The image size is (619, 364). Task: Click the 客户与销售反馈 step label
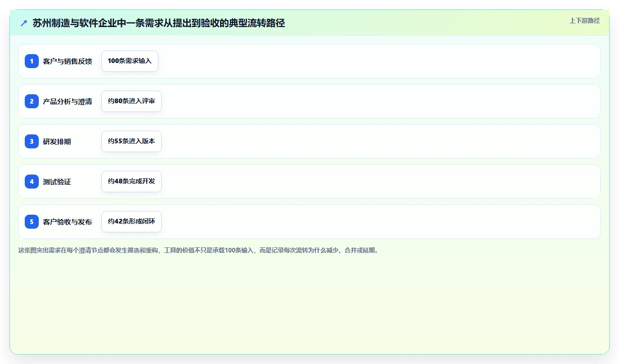[x=67, y=61]
